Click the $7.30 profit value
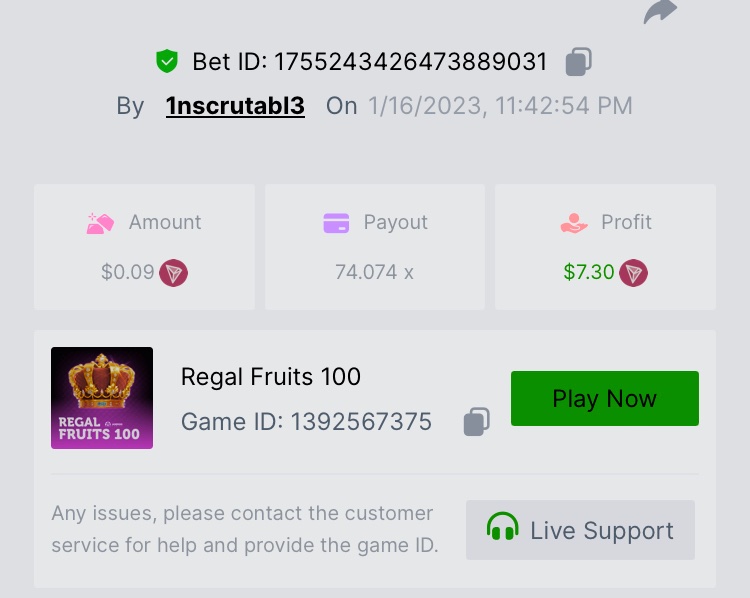Viewport: 750px width, 598px height. tap(589, 272)
